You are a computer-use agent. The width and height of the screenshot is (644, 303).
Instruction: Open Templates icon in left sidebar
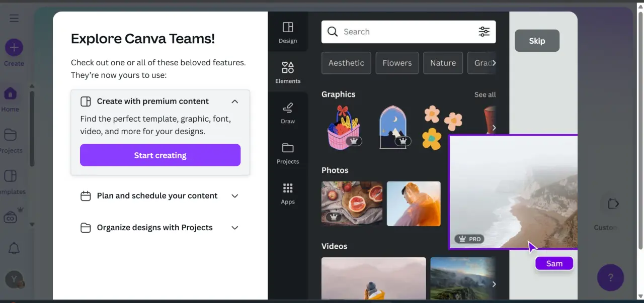point(11,176)
